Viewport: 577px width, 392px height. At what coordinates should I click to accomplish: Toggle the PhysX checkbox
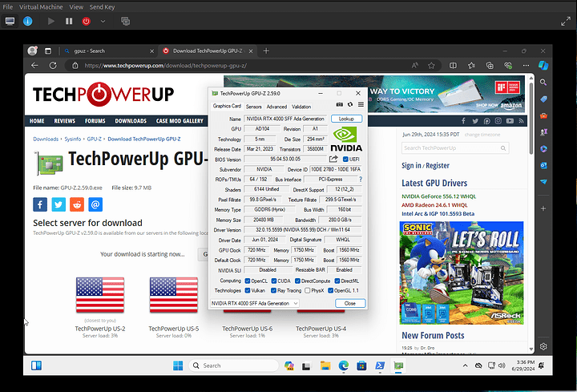pos(306,290)
